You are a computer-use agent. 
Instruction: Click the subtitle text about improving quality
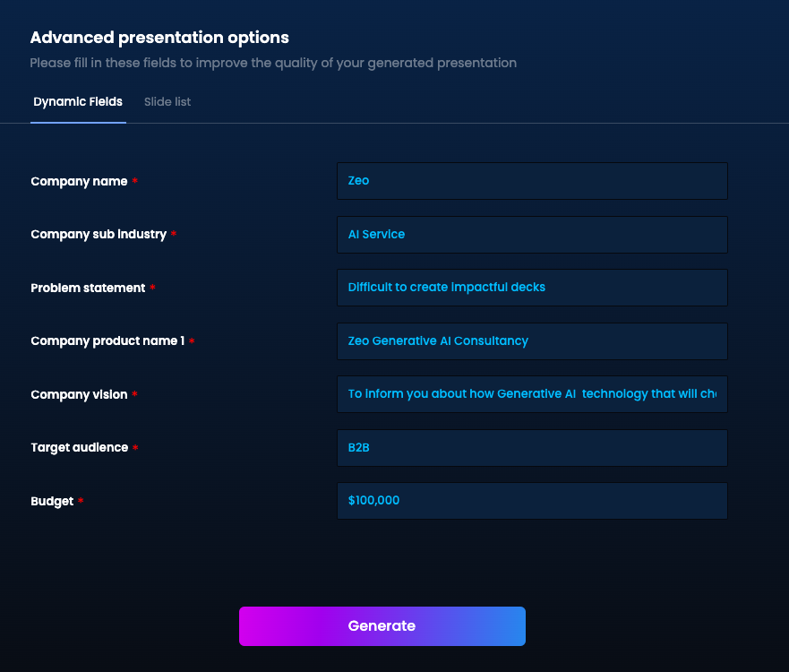tap(273, 63)
